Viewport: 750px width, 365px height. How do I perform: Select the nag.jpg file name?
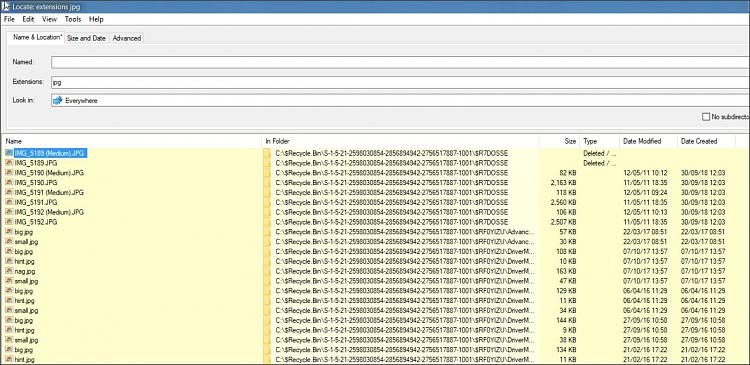pyautogui.click(x=24, y=271)
